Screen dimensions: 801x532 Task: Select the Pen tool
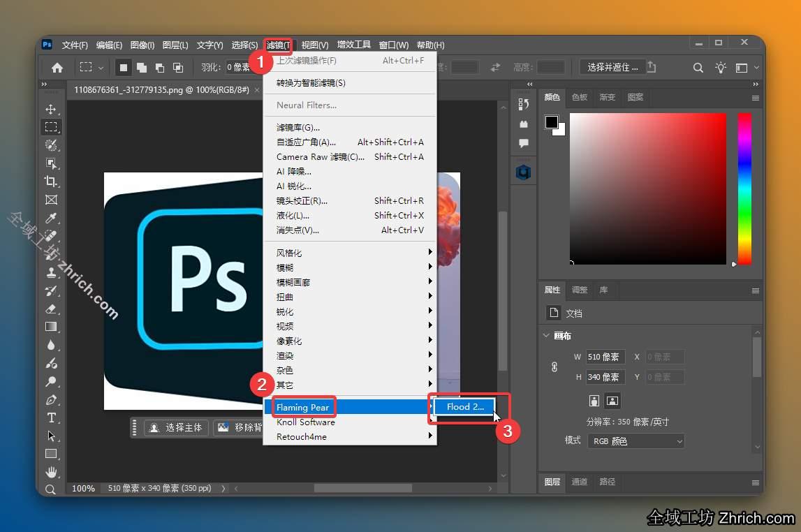pos(50,400)
